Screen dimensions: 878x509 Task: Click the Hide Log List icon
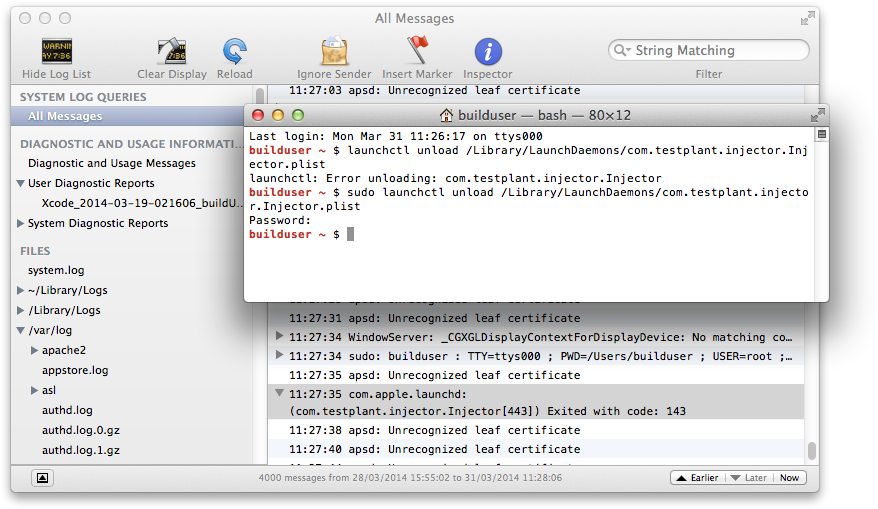pyautogui.click(x=56, y=52)
